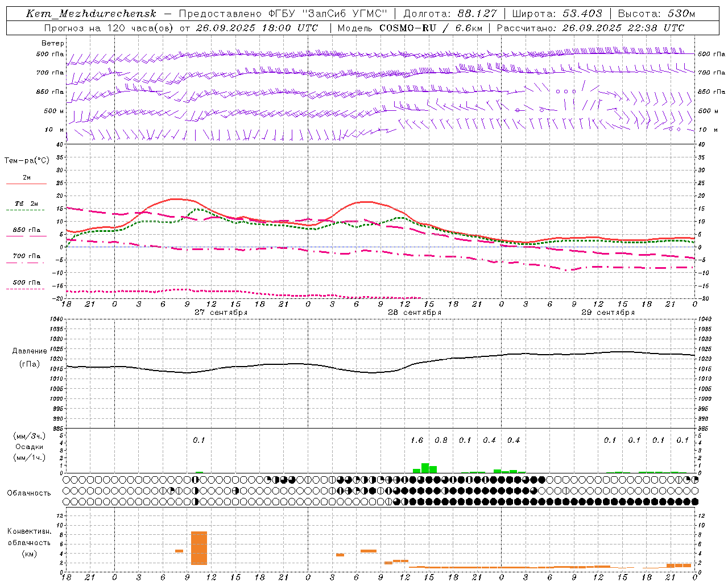Select the computed time "26.09.2025 22:38 UTC"
The image size is (728, 582).
623,28
